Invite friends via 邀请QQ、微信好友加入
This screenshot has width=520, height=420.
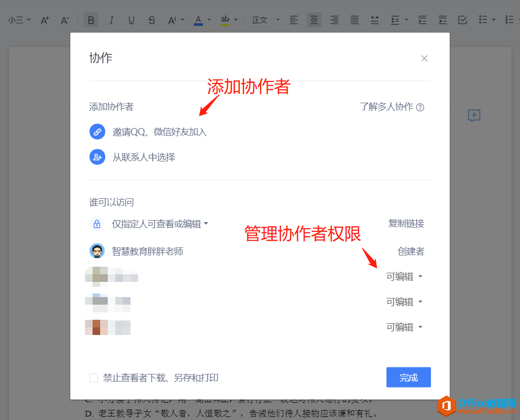159,132
